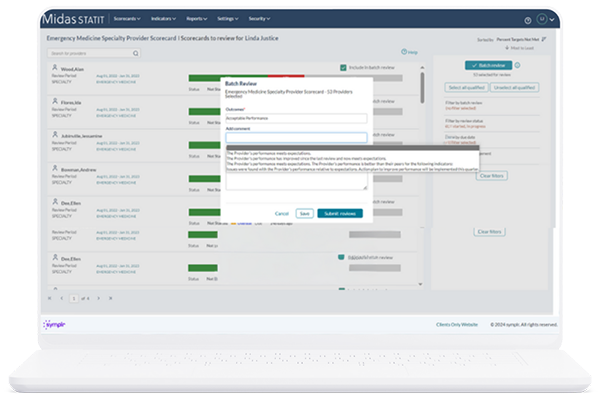
Task: Open the Security menu
Action: [x=259, y=19]
